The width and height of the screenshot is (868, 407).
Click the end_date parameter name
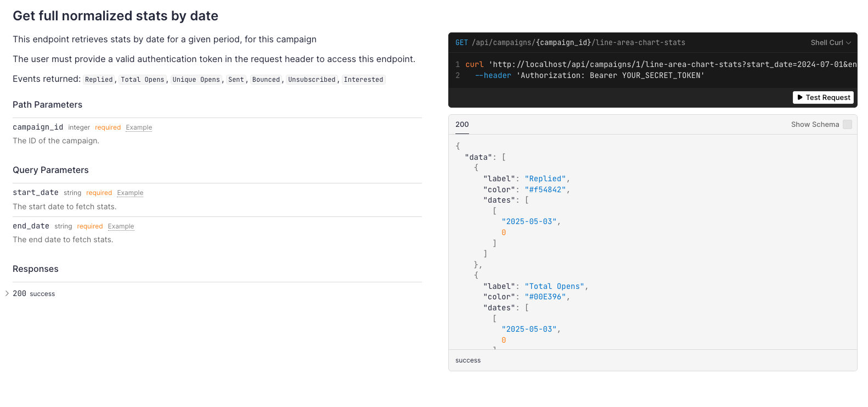(x=31, y=226)
